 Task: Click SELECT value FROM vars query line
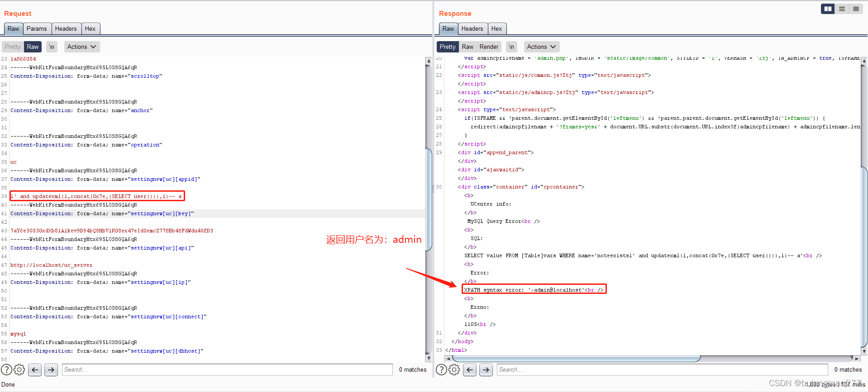coord(643,255)
